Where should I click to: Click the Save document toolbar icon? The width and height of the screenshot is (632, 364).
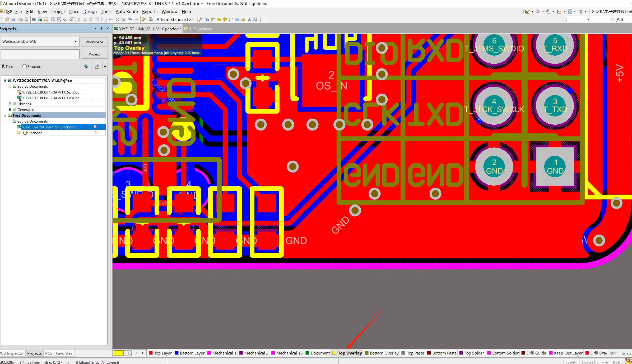13,19
